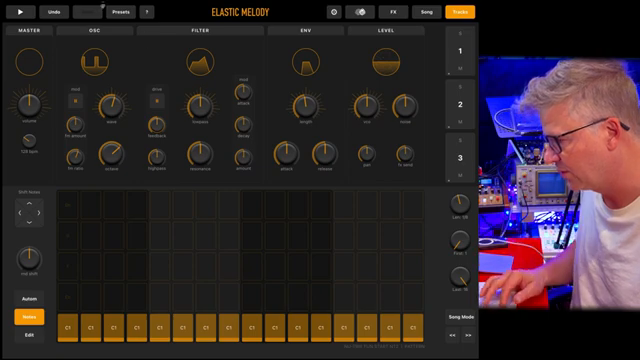
Task: Start playback with the play button
Action: point(20,12)
